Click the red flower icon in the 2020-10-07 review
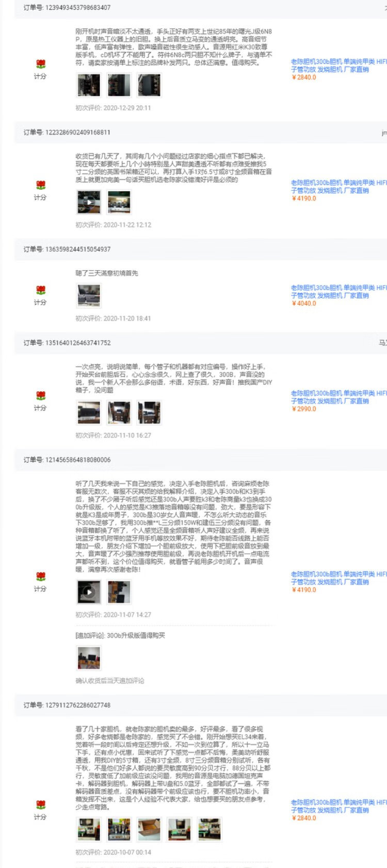387x868 pixels. (x=40, y=805)
